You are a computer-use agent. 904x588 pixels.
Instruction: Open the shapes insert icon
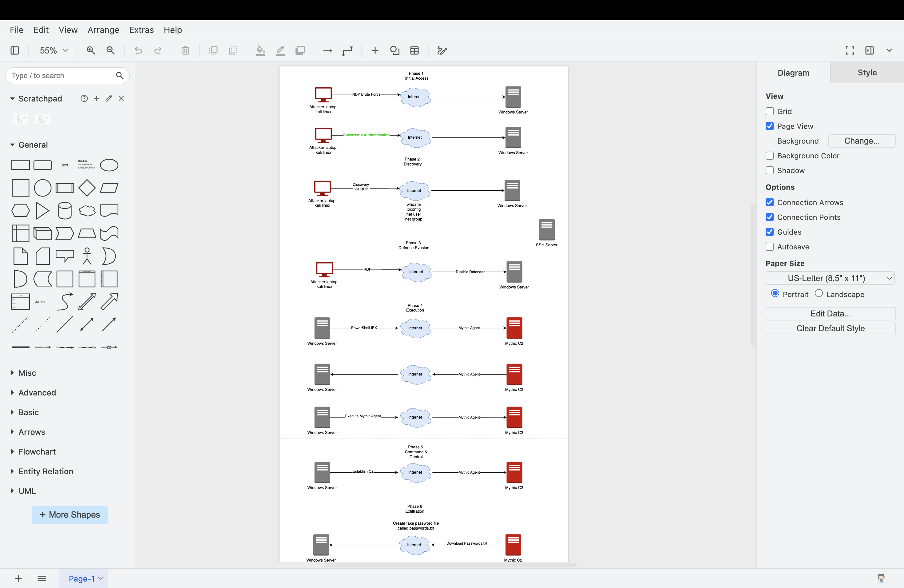coord(395,50)
